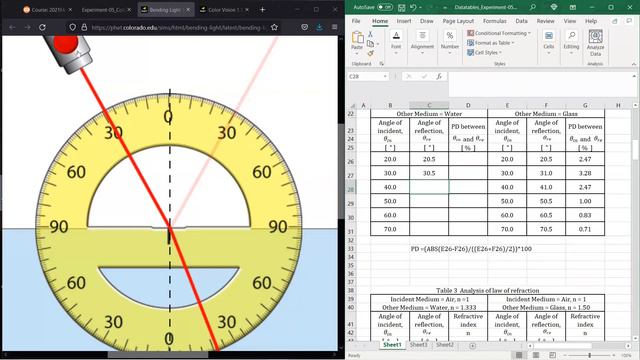Click the padlock site info icon
The width and height of the screenshot is (640, 360).
[84, 27]
